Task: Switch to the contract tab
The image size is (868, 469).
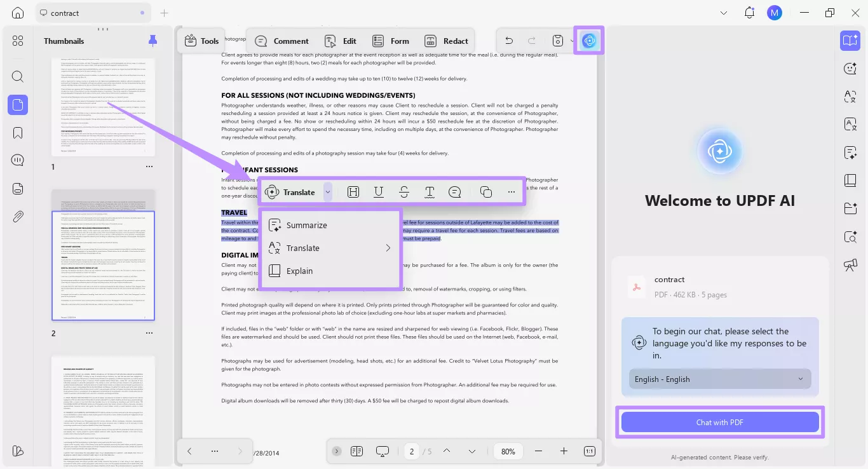Action: (x=93, y=13)
